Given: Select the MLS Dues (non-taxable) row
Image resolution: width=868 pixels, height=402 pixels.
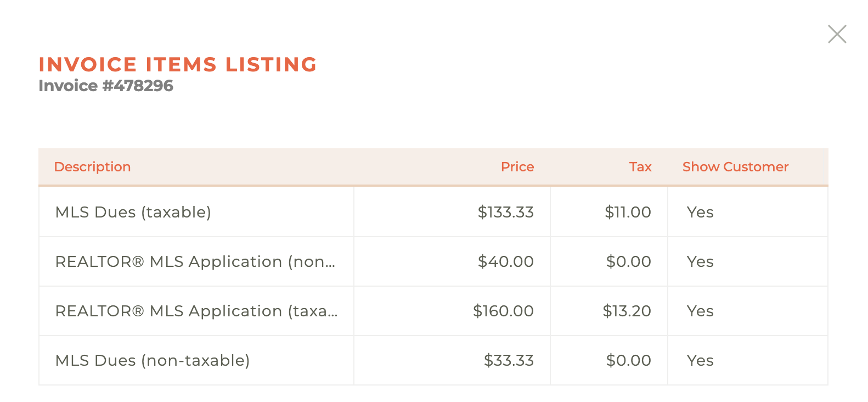Looking at the screenshot, I should tap(153, 360).
